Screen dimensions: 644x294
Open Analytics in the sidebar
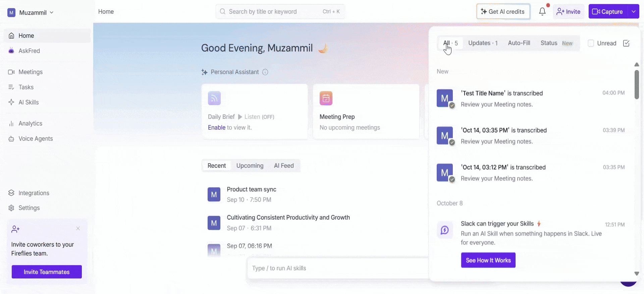click(x=47, y=124)
